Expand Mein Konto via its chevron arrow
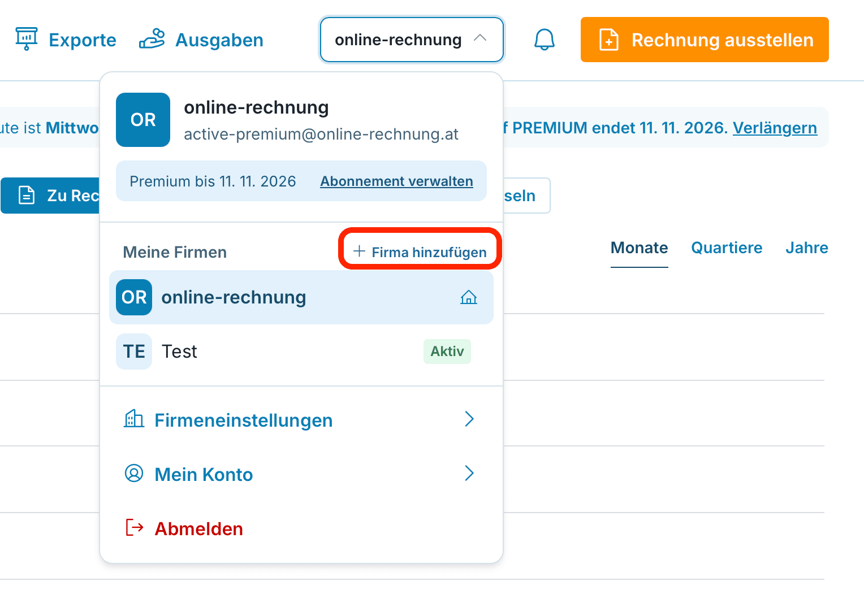This screenshot has height=616, width=864. coord(469,473)
